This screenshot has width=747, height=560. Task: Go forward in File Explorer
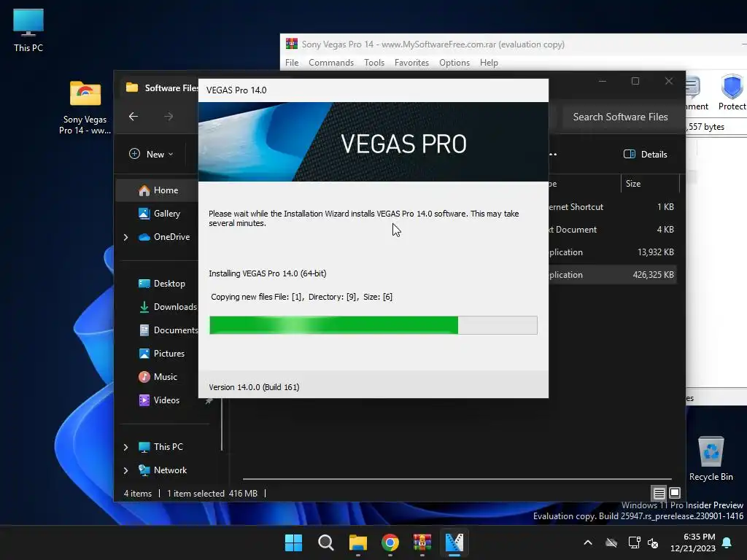pyautogui.click(x=169, y=116)
